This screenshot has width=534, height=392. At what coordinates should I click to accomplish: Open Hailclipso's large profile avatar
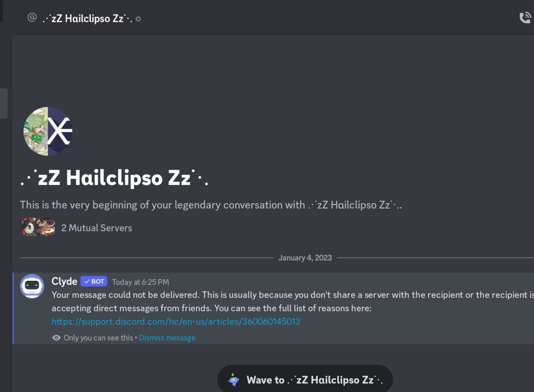point(48,131)
